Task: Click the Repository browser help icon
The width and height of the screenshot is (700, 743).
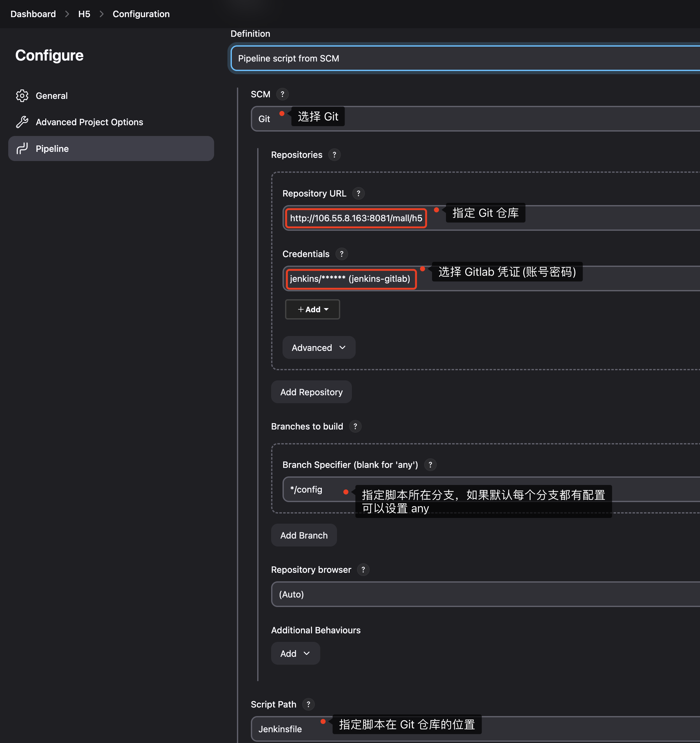Action: pyautogui.click(x=363, y=570)
